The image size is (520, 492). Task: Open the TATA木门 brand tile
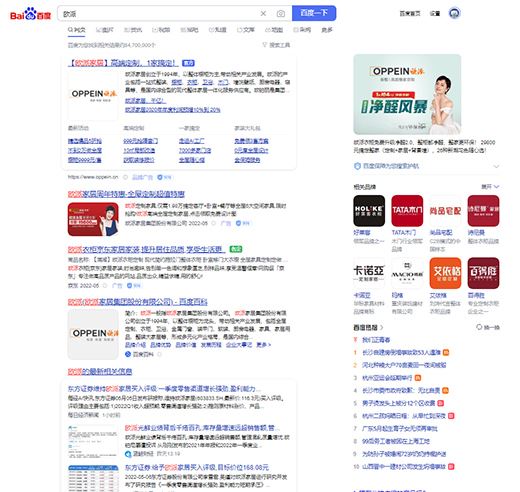click(407, 211)
